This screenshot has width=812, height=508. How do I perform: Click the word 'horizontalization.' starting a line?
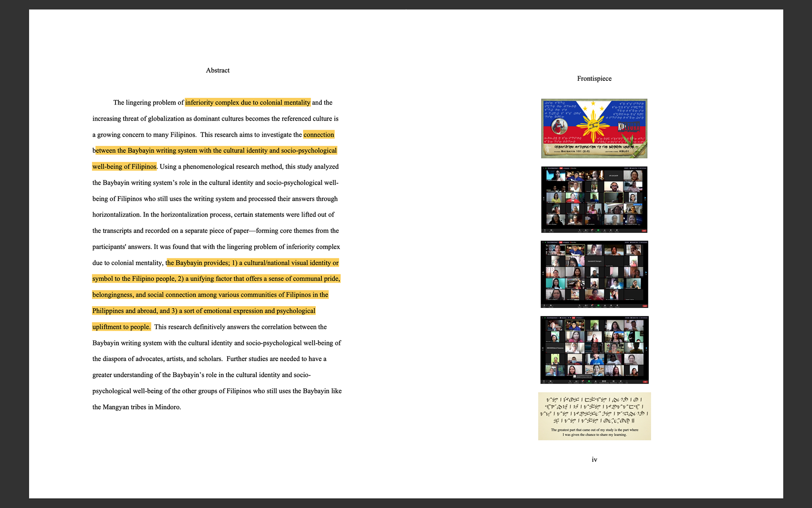pos(117,215)
